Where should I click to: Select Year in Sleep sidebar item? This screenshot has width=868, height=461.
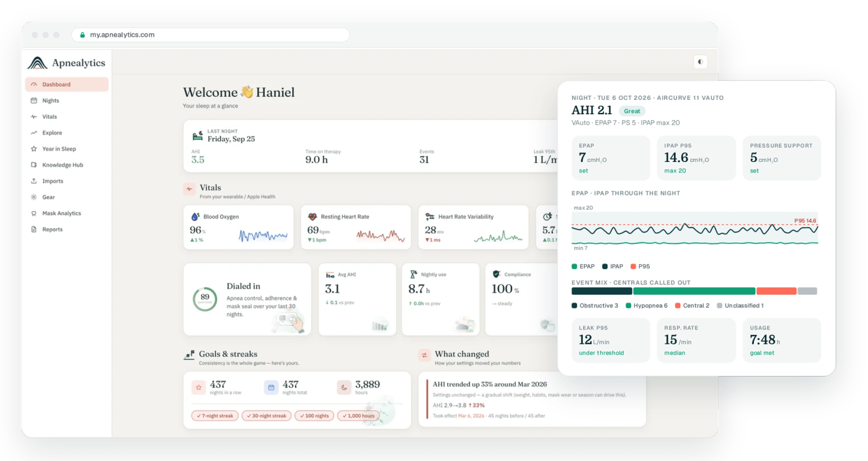coord(67,149)
